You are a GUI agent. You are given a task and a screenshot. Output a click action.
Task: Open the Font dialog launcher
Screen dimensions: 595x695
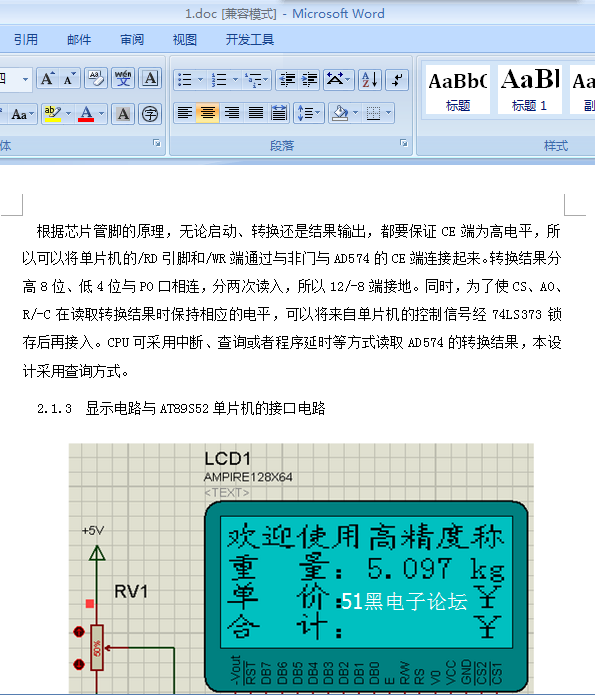coord(157,143)
